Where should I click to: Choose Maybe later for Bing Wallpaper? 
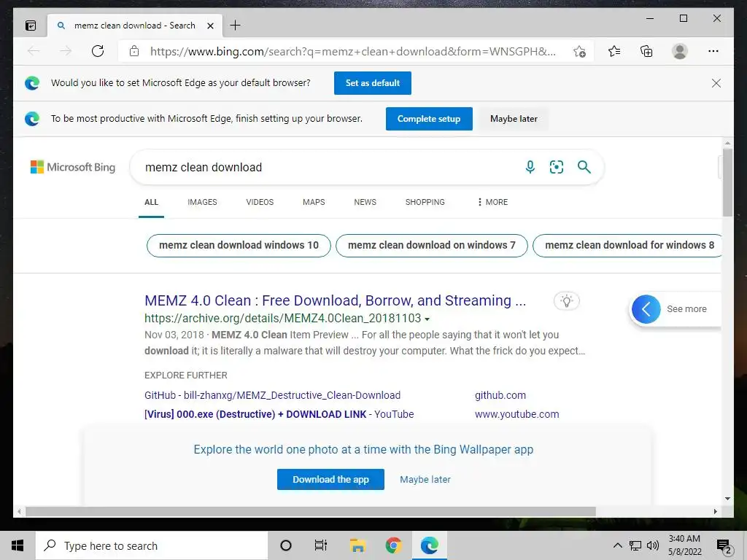pos(425,480)
